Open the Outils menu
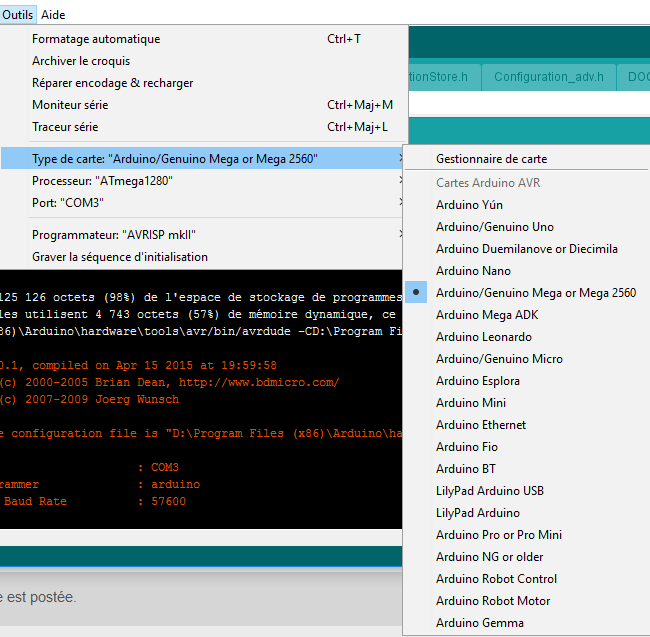 click(x=17, y=15)
